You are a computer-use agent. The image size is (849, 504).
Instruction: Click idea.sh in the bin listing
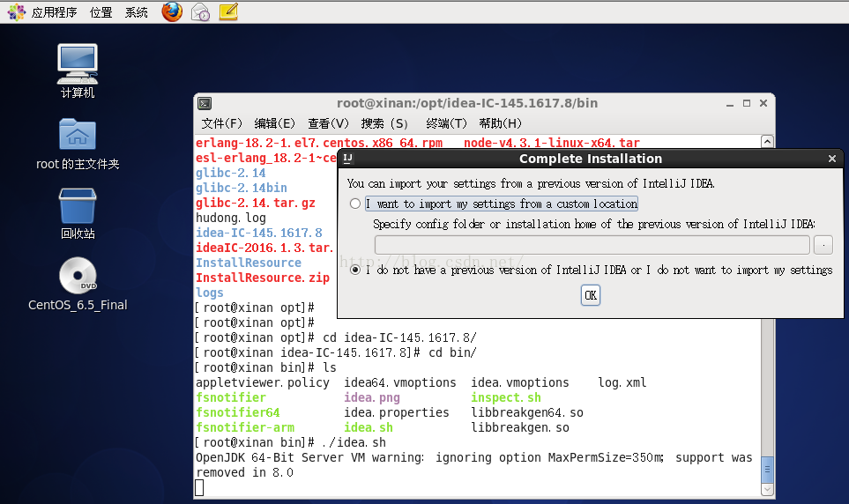point(369,427)
